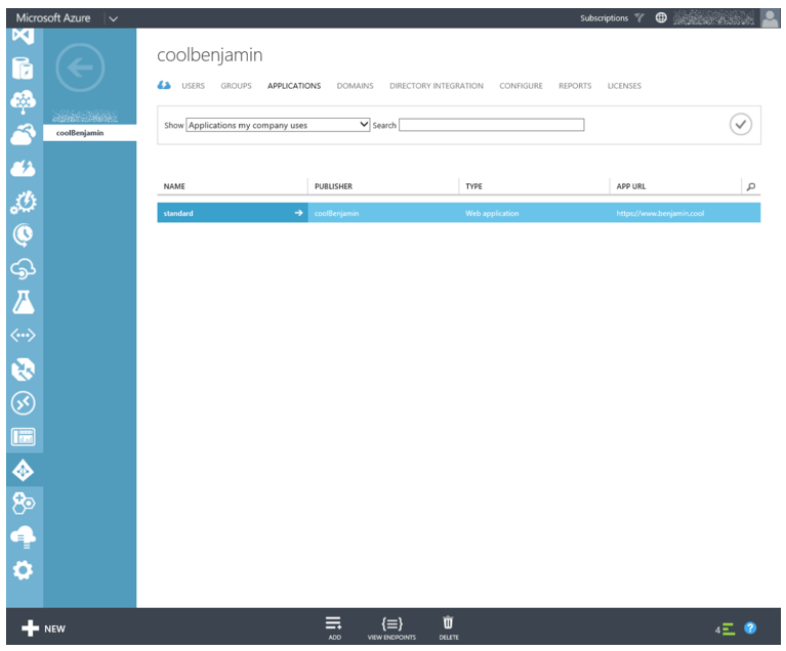The height and width of the screenshot is (651, 786).
Task: Open the cloud with lines sidebar icon
Action: [x=23, y=537]
